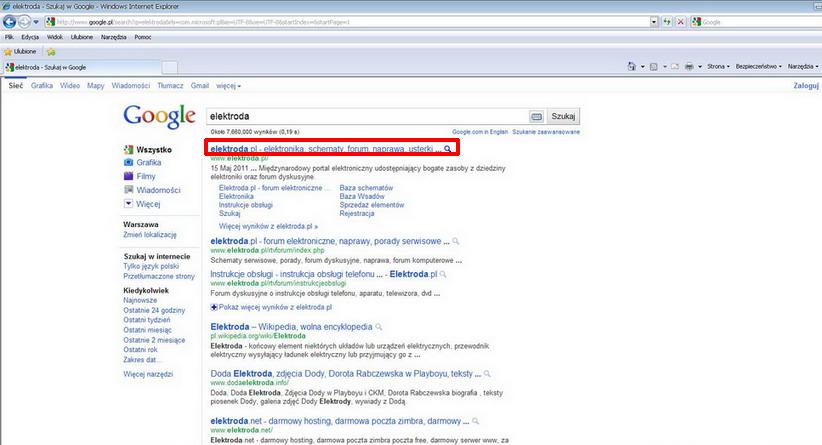Open the Pomoc menu

coord(143,37)
